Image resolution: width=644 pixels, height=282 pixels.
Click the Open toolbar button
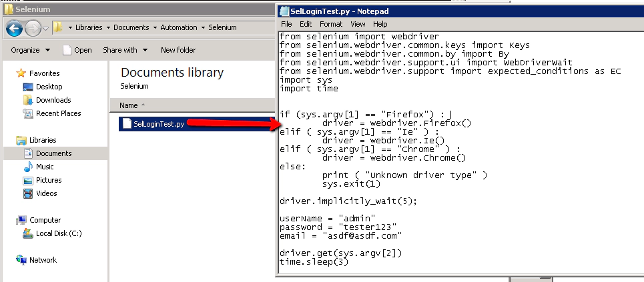77,50
